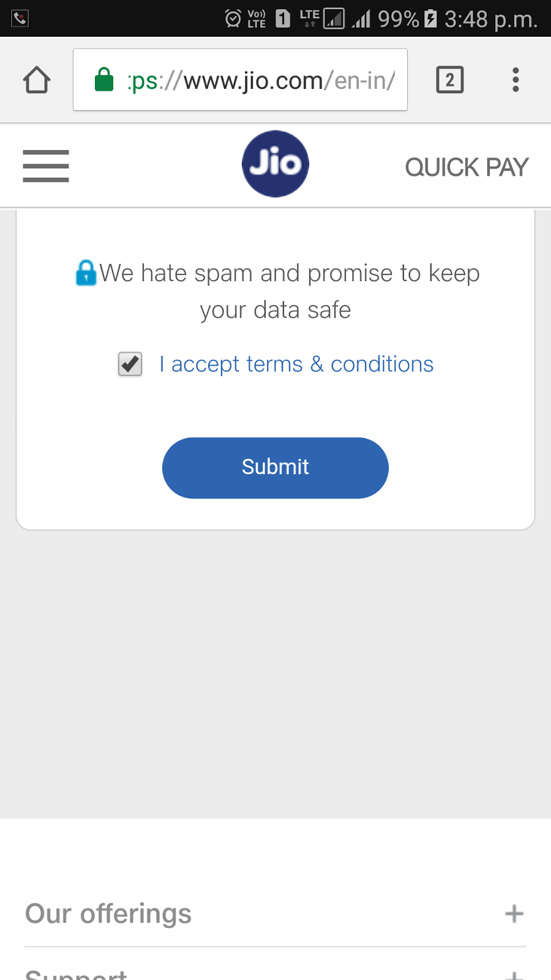Tap the 3:48 p.m. clock
Screen dimensions: 551x980
point(491,20)
